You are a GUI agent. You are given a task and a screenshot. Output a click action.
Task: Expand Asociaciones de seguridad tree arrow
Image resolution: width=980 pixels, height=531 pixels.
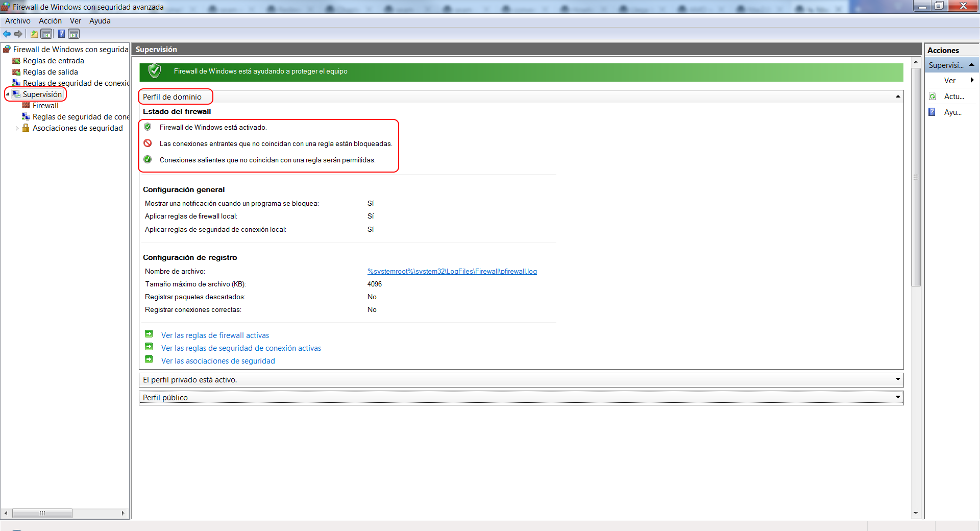click(17, 128)
